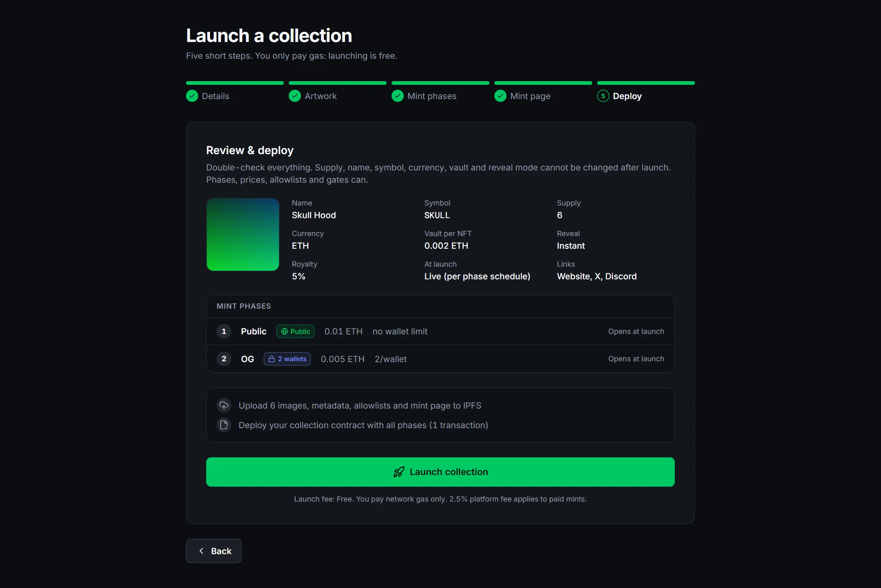
Task: Click the Launch fee note text
Action: click(440, 499)
